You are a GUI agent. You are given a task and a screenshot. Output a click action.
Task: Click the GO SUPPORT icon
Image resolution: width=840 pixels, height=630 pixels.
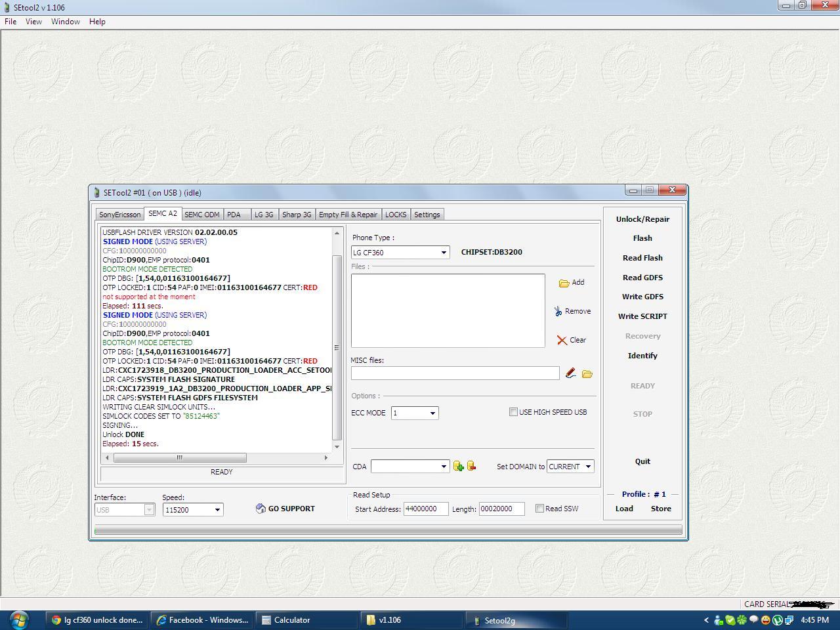(261, 509)
